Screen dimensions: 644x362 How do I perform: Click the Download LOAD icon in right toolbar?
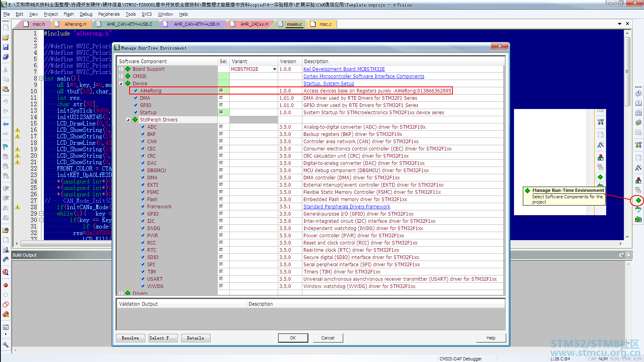[638, 145]
